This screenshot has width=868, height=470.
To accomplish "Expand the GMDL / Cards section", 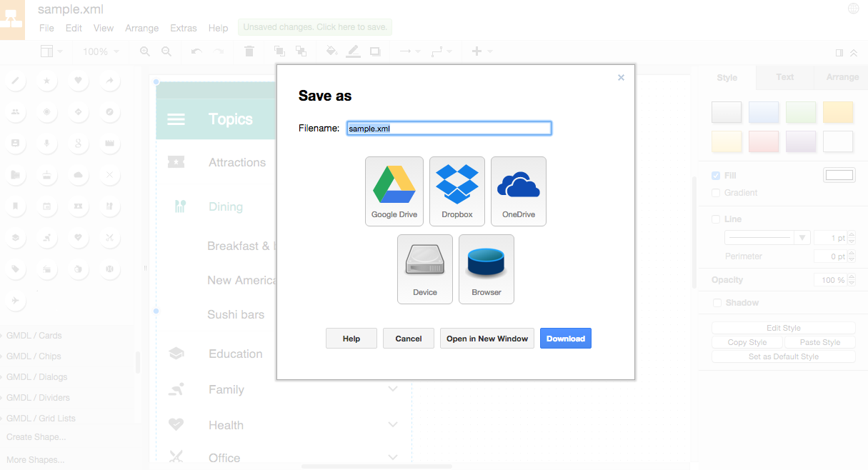I will click(x=34, y=336).
